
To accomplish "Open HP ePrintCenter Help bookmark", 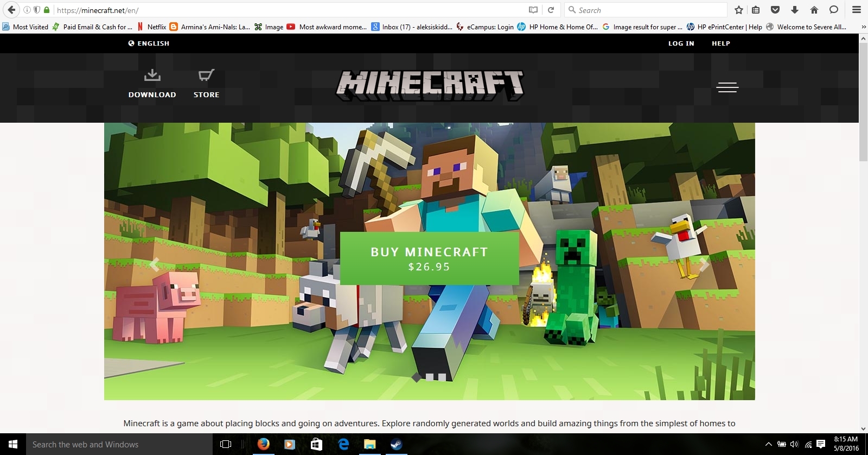I will (x=724, y=27).
